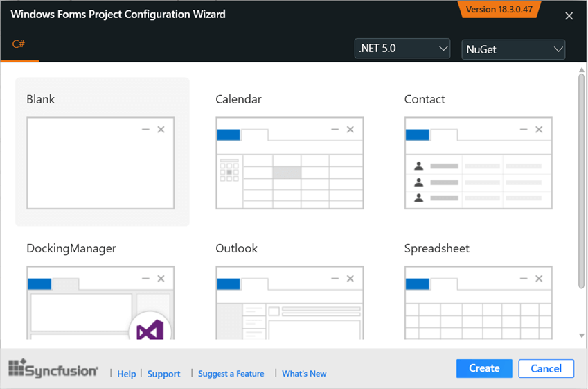Open the .NET 5.0 framework dropdown
Image resolution: width=588 pixels, height=389 pixels.
pyautogui.click(x=402, y=49)
